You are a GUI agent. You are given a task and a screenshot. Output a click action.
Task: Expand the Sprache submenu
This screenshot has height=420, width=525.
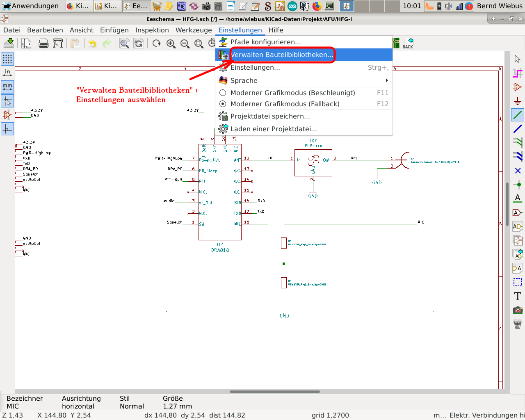304,80
